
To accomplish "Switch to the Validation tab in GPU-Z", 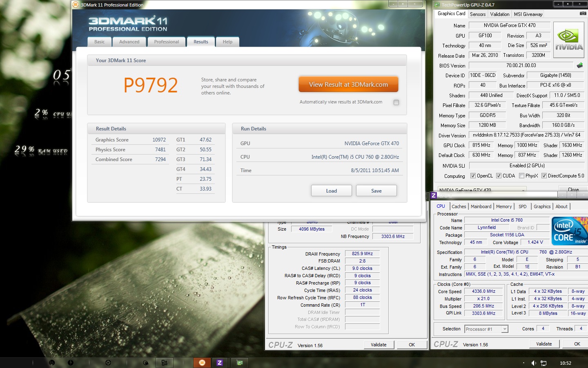I will 500,14.
